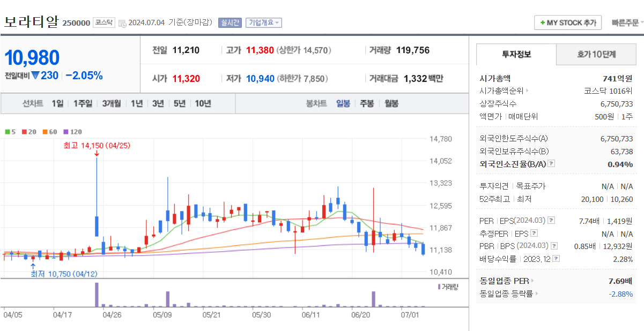Click the arrow beside 동일업종 PER
Screen dimensions: 644x331
(532, 281)
